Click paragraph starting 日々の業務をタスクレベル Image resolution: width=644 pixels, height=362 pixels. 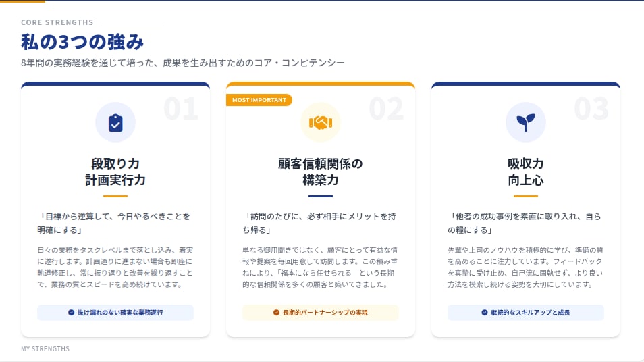pyautogui.click(x=115, y=267)
